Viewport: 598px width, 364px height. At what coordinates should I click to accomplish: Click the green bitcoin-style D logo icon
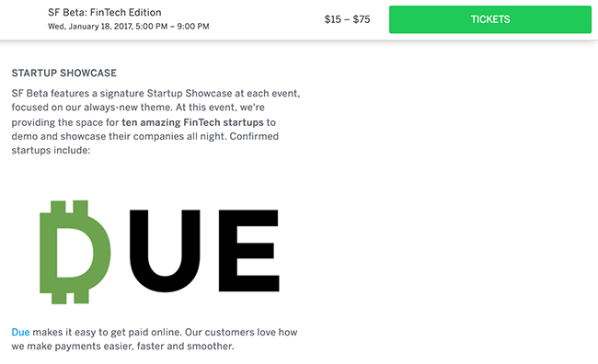pos(75,252)
